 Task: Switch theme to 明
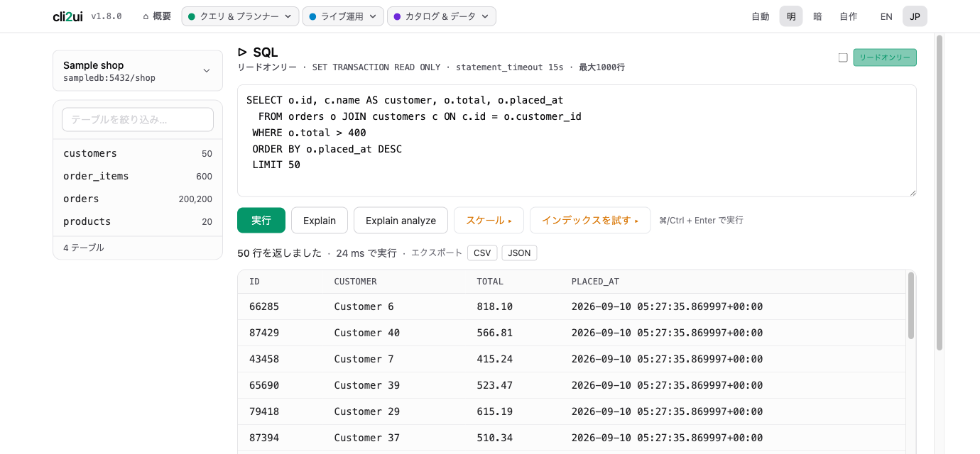point(791,16)
